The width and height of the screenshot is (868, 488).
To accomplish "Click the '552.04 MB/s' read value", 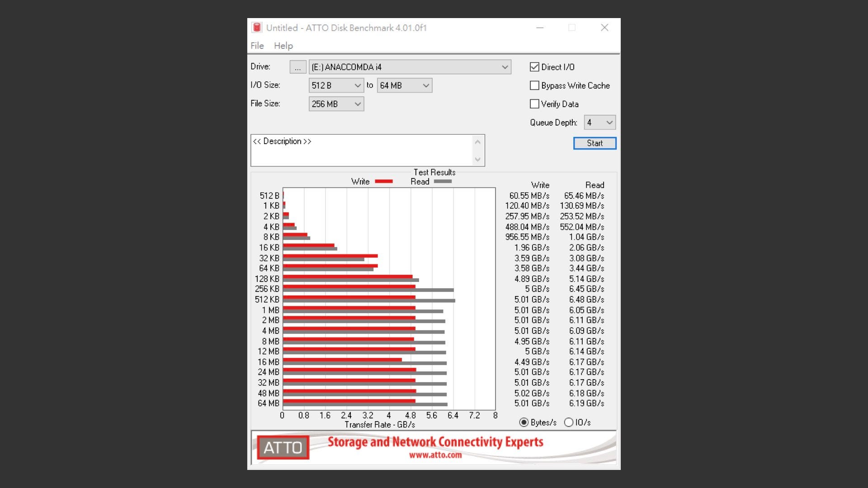I will pos(582,227).
